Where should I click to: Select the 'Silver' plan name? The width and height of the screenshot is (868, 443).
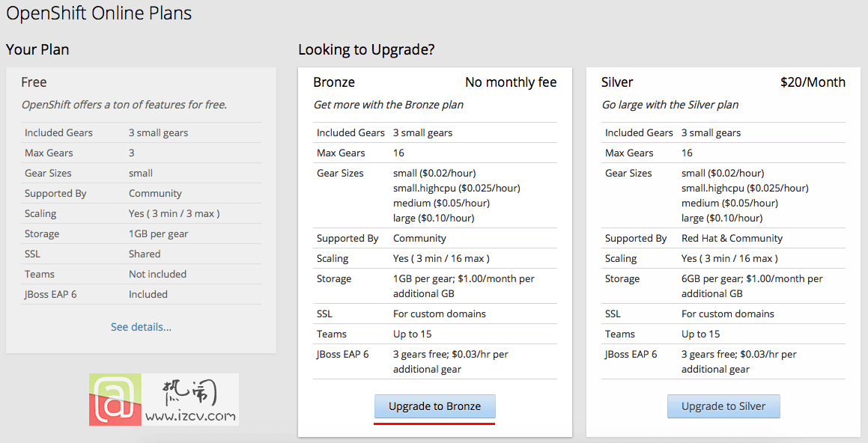[616, 82]
